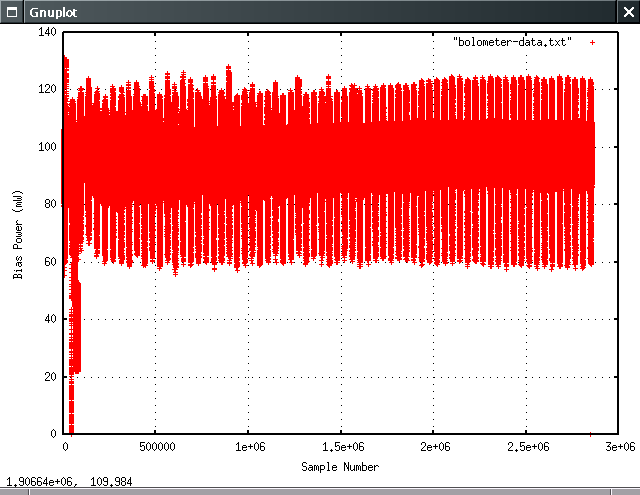Click the 1e+06 x-axis tick label
Viewport: 640px width, 495px height.
pyautogui.click(x=249, y=446)
